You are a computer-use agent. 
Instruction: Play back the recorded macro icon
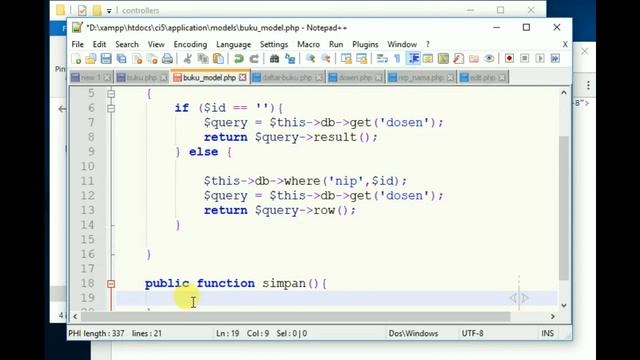point(540,59)
